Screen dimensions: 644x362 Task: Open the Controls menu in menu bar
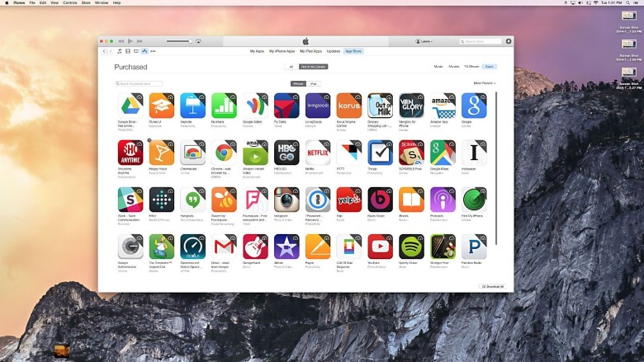click(70, 3)
